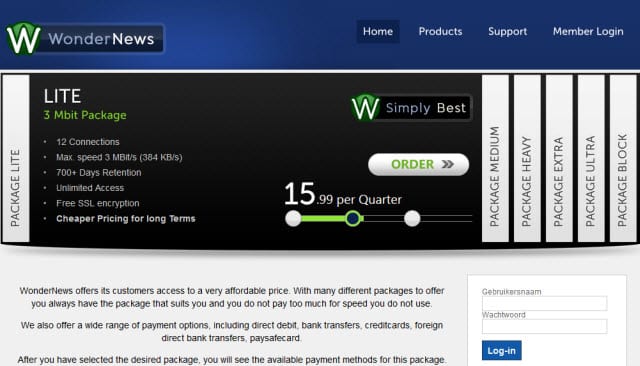Viewport: 640px width, 366px height.
Task: Expand the Package Heavy tab
Action: 527,158
